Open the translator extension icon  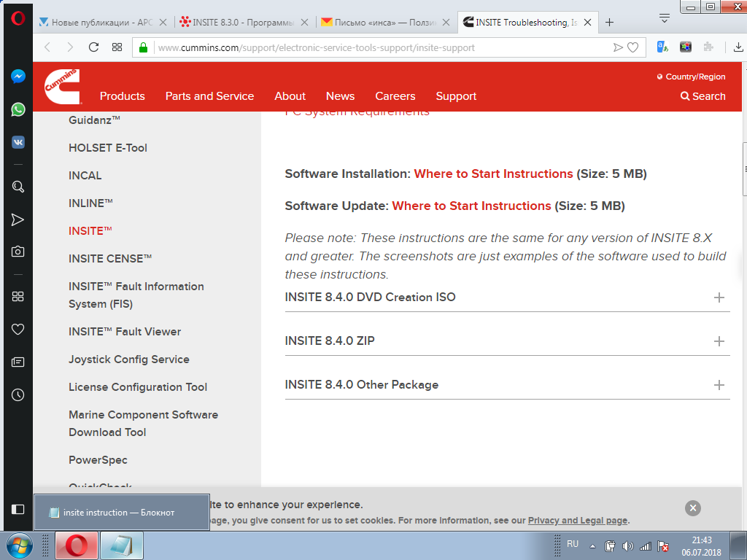coord(662,47)
